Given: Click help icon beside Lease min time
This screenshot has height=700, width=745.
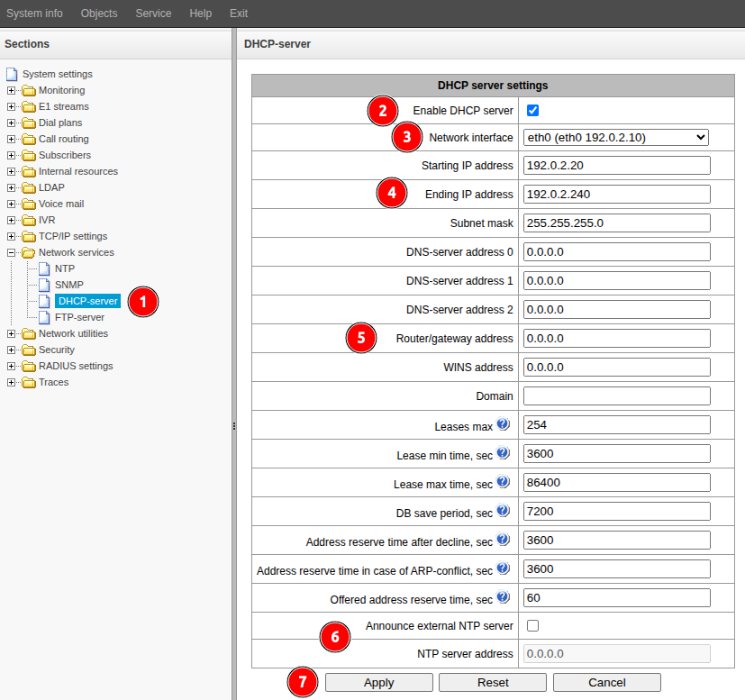Looking at the screenshot, I should pos(503,453).
